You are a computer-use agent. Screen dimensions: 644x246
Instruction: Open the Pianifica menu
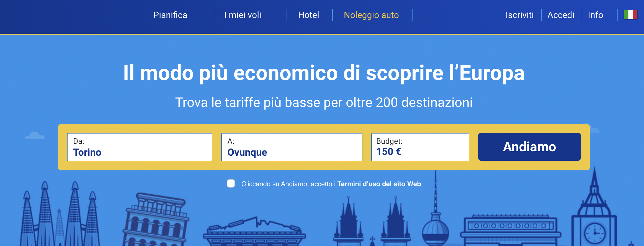pyautogui.click(x=170, y=15)
